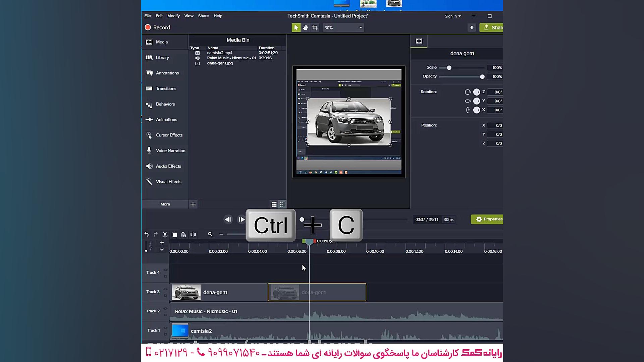Click the Cut scissors icon in timeline toolbar
This screenshot has height=362, width=644.
(x=165, y=234)
